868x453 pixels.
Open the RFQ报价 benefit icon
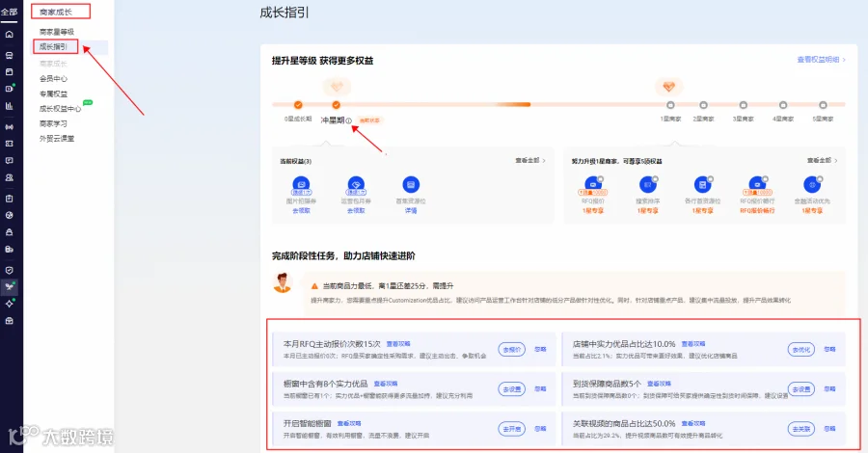pyautogui.click(x=593, y=184)
